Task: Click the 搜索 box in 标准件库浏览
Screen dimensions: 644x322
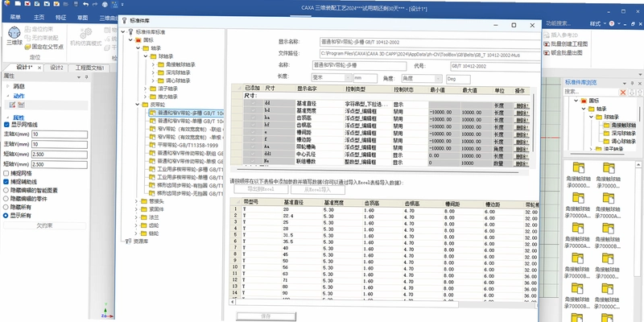Action: pyautogui.click(x=591, y=93)
